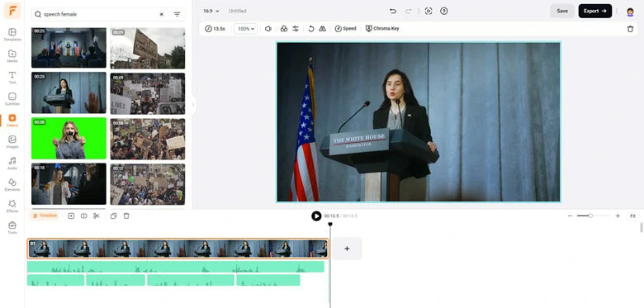644x308 pixels.
Task: Click the timeline playhead marker
Action: click(330, 225)
